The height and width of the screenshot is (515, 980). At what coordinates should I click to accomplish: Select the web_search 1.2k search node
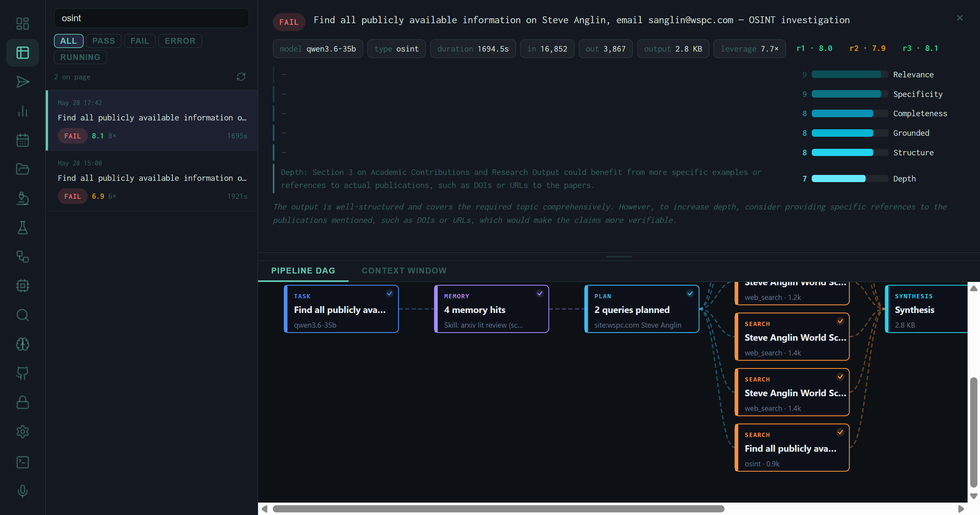click(792, 293)
